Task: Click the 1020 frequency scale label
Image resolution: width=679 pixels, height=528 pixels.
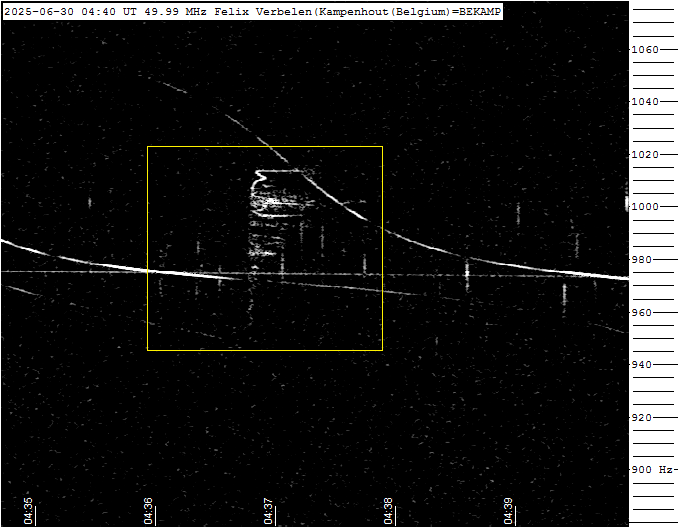Action: click(645, 155)
